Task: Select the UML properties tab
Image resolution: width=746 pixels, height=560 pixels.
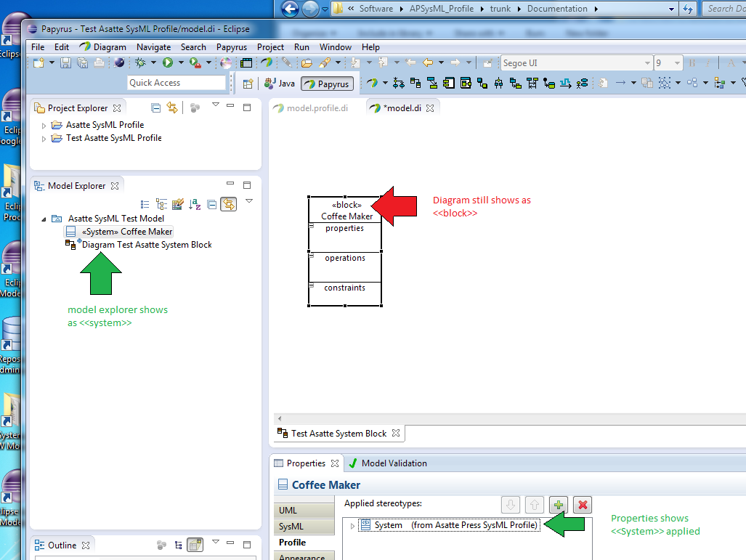Action: [x=304, y=511]
